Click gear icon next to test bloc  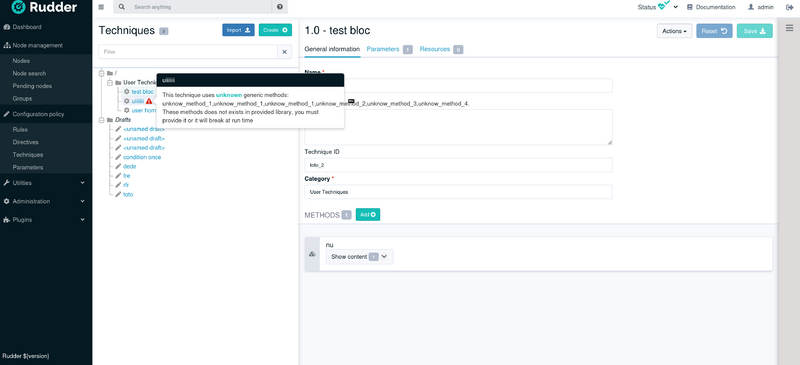tap(127, 92)
